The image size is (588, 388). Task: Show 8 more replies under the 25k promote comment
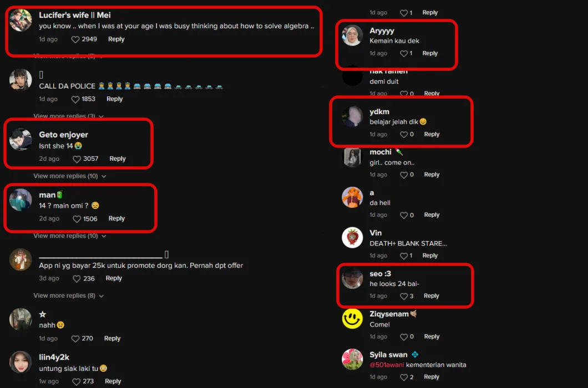(68, 295)
